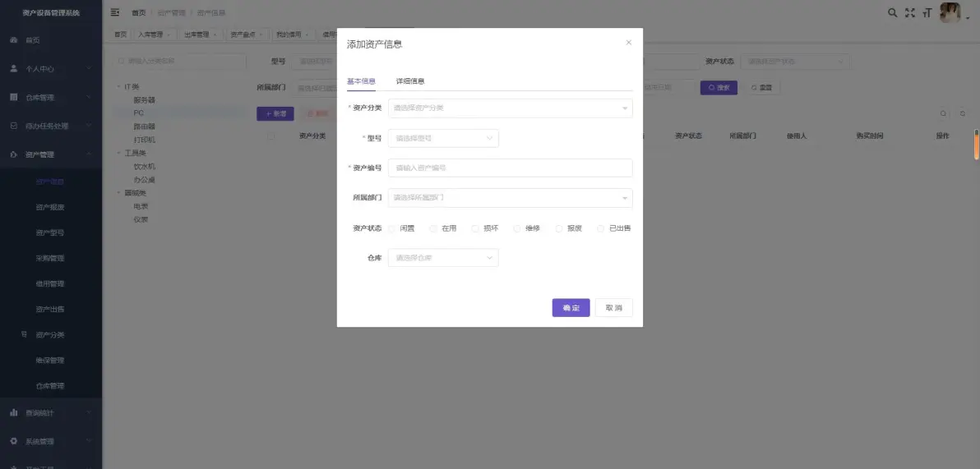Select the 报废 radio button
Screen dimensions: 980x469
559,228
